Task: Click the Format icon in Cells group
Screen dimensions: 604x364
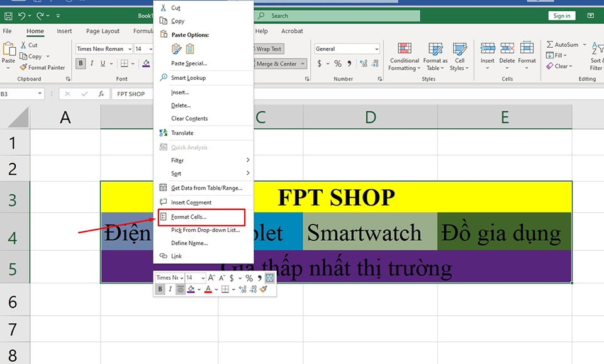Action: click(527, 48)
